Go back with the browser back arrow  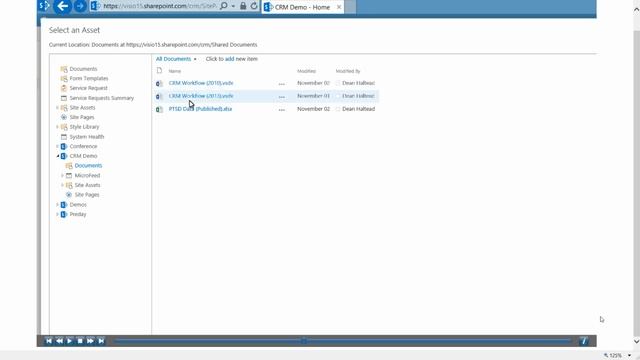(x=62, y=6)
